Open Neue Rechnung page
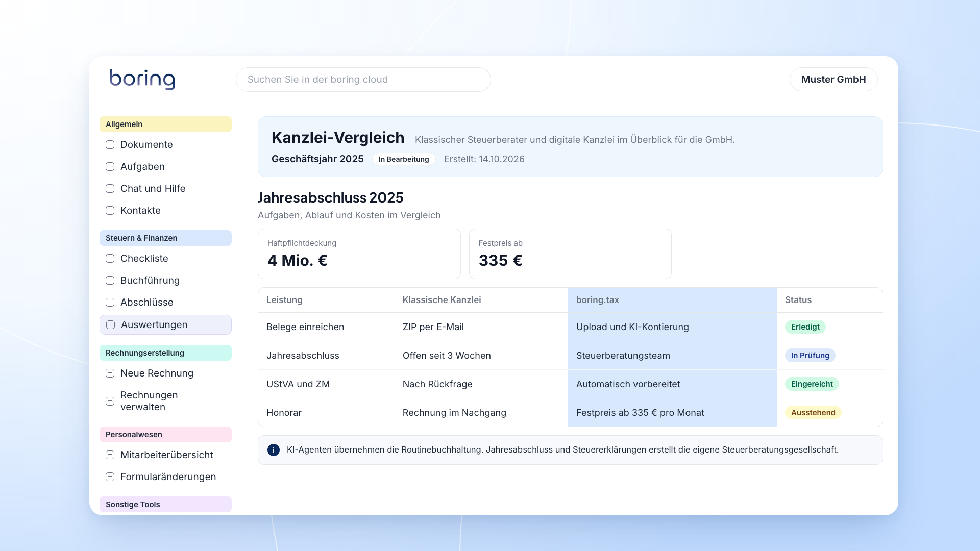This screenshot has height=551, width=980. [165, 373]
